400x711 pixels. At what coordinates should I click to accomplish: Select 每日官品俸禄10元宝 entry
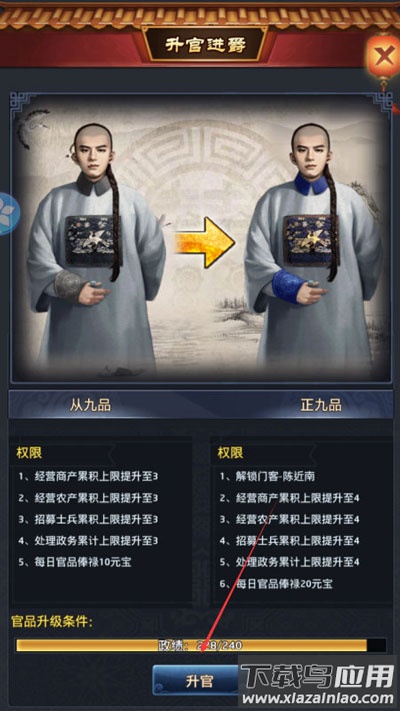(75, 562)
